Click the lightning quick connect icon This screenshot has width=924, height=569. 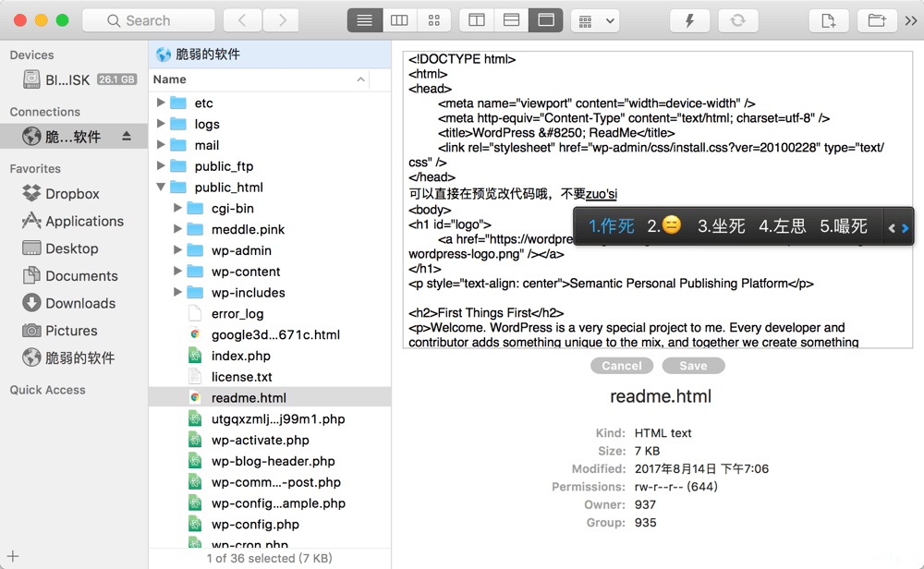[x=689, y=20]
